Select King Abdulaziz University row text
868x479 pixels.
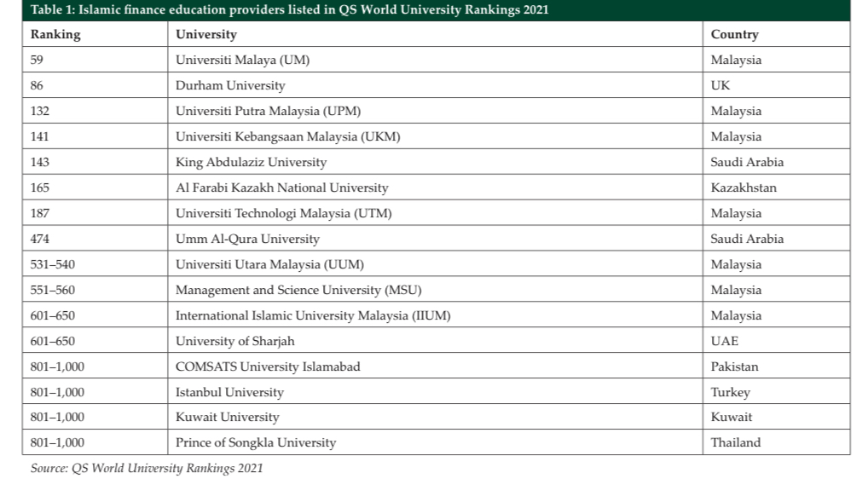(x=251, y=162)
